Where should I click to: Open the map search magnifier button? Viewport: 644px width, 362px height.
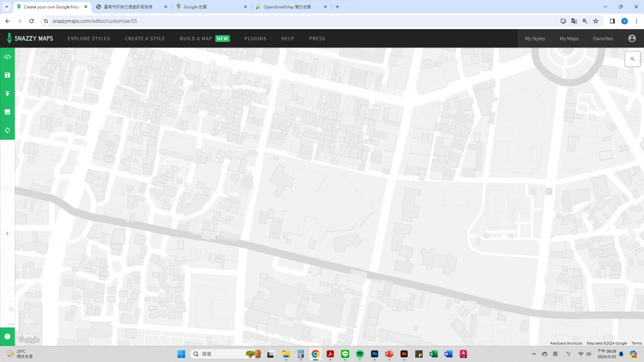pyautogui.click(x=632, y=59)
